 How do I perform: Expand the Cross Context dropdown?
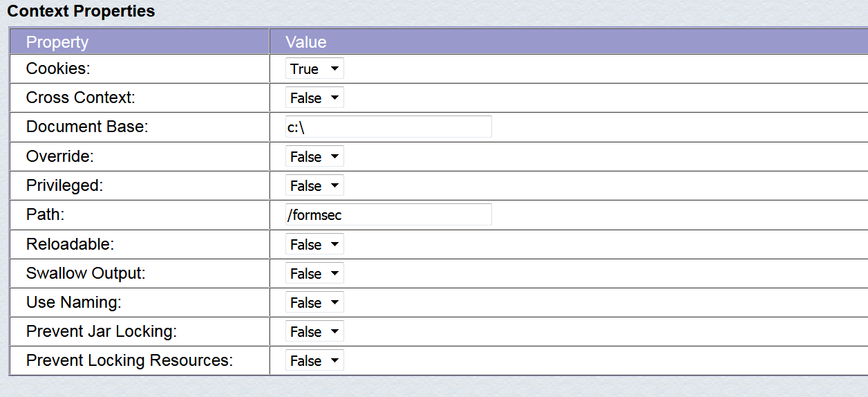(x=314, y=98)
